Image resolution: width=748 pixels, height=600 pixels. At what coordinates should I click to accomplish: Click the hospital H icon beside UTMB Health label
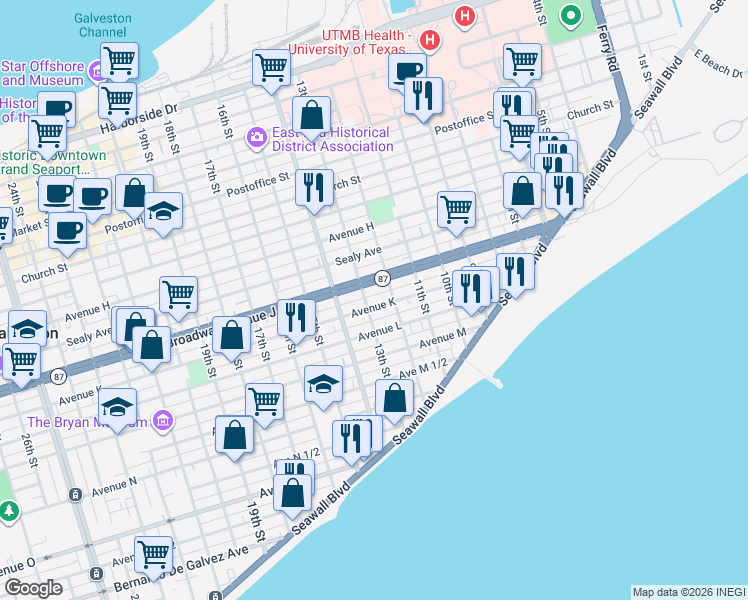pos(430,40)
